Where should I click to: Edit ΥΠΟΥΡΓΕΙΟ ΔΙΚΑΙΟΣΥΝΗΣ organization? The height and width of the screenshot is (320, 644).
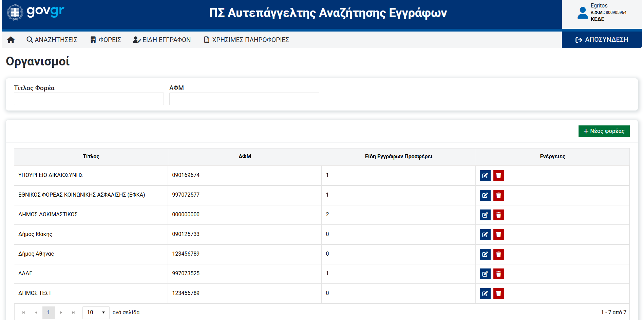[485, 176]
